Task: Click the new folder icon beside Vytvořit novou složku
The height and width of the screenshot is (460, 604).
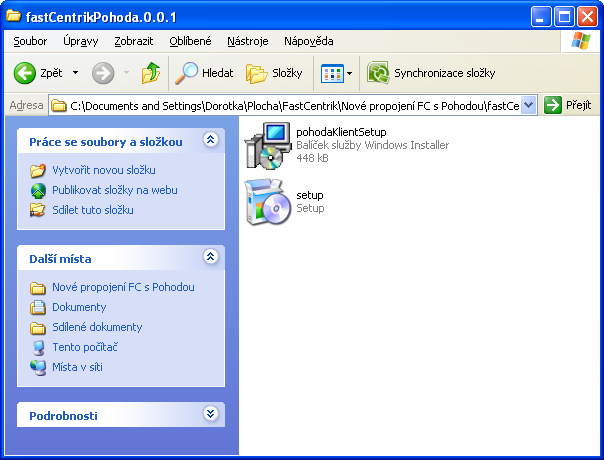Action: 38,171
